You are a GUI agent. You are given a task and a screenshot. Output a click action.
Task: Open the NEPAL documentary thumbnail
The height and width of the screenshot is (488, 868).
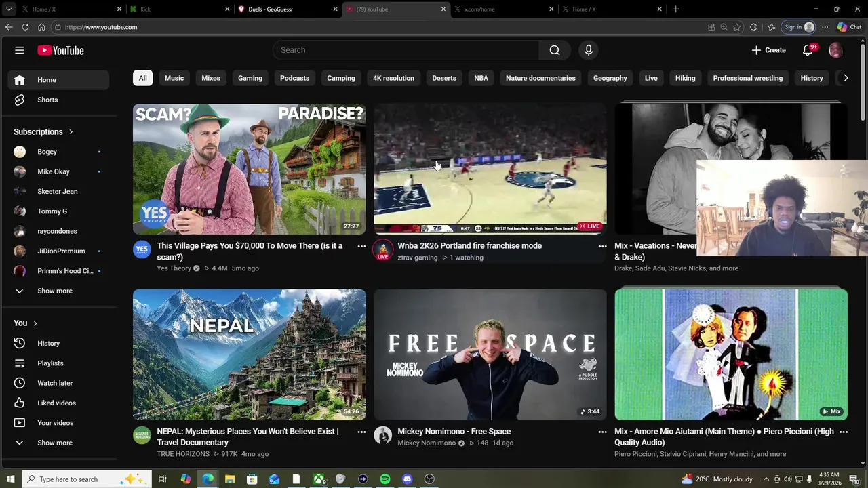click(249, 354)
